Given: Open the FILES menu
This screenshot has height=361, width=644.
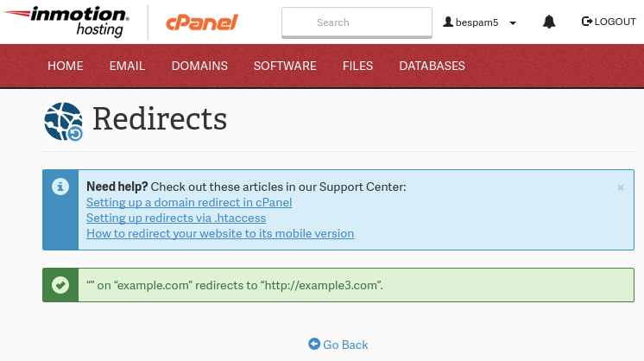Looking at the screenshot, I should (x=357, y=66).
